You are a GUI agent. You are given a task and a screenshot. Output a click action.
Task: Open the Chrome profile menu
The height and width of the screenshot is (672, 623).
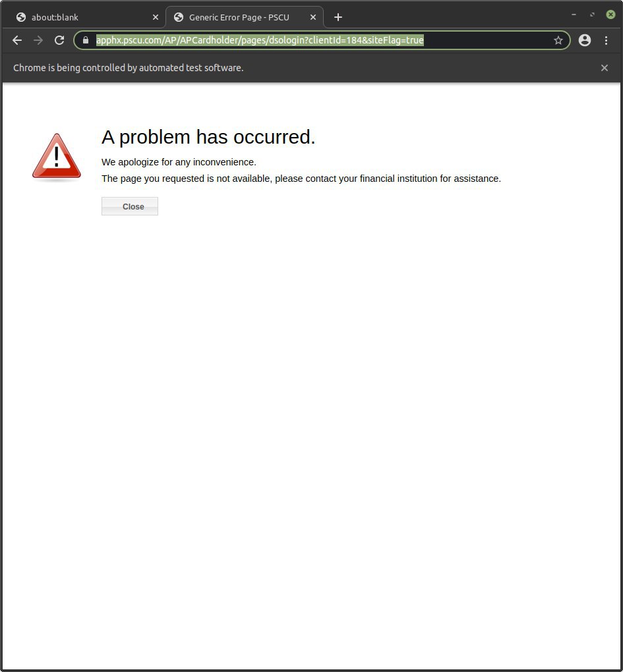[584, 40]
